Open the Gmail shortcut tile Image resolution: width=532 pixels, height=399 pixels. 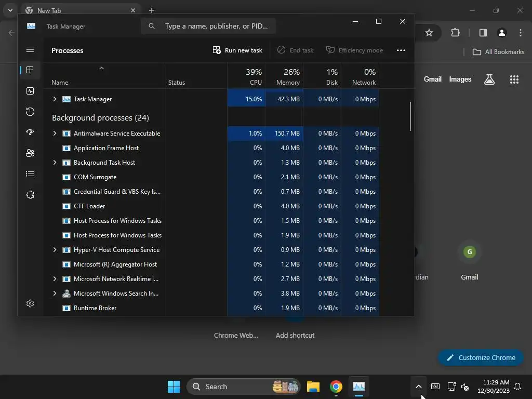click(470, 262)
